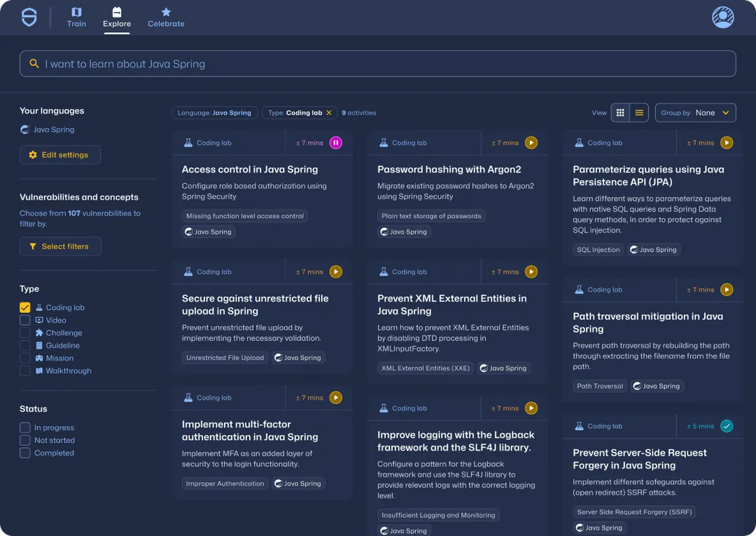Check the Walkthrough type filter
Screen dimensions: 756x536
pyautogui.click(x=25, y=371)
